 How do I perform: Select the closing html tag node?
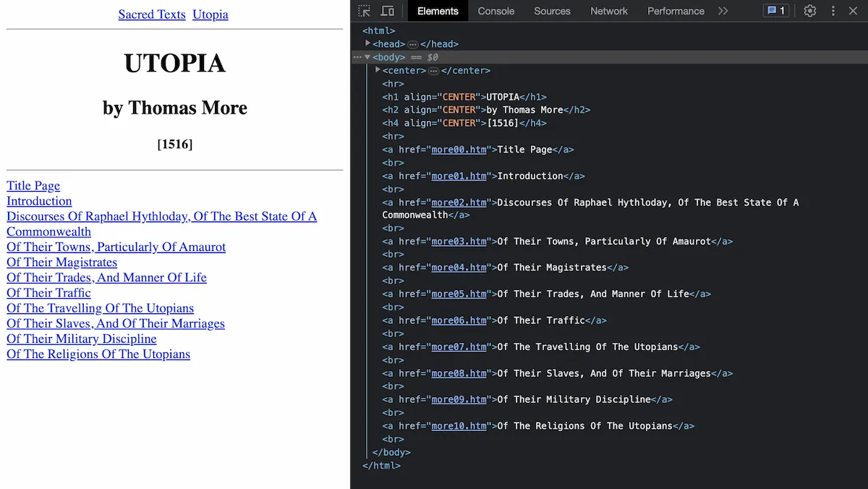click(381, 466)
